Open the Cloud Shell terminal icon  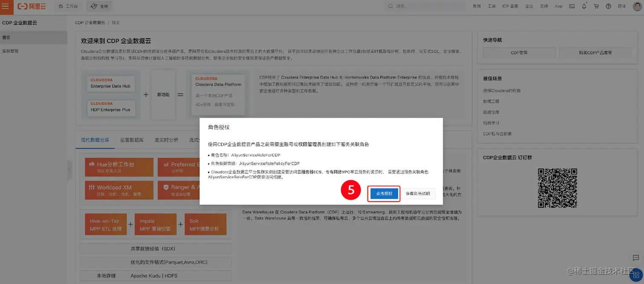572,6
